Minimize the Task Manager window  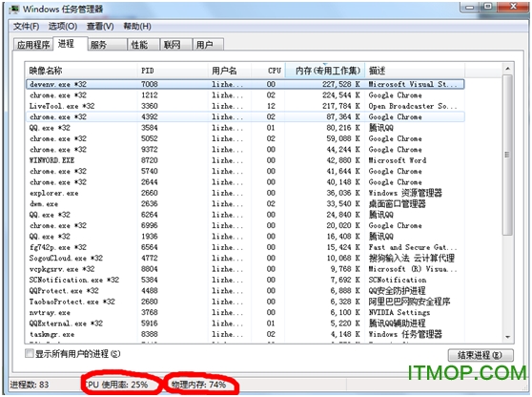[x=470, y=7]
